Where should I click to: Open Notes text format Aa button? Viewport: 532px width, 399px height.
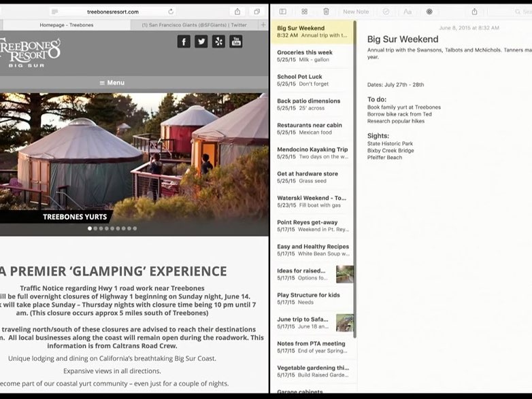point(408,12)
